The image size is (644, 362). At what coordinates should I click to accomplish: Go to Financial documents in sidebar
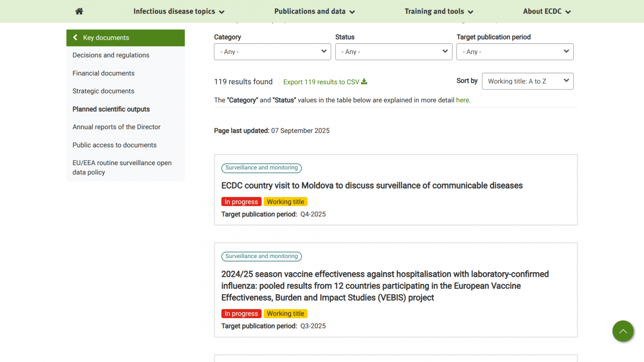(103, 73)
